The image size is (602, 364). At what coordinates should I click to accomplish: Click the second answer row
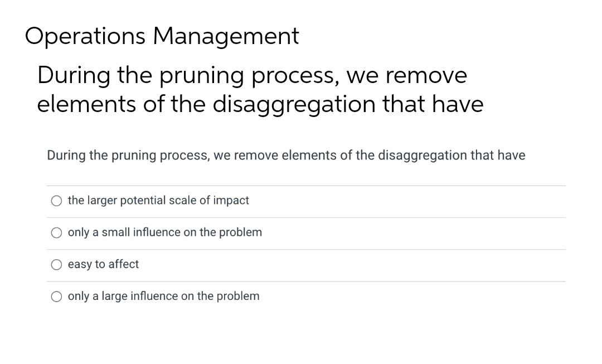coord(307,232)
